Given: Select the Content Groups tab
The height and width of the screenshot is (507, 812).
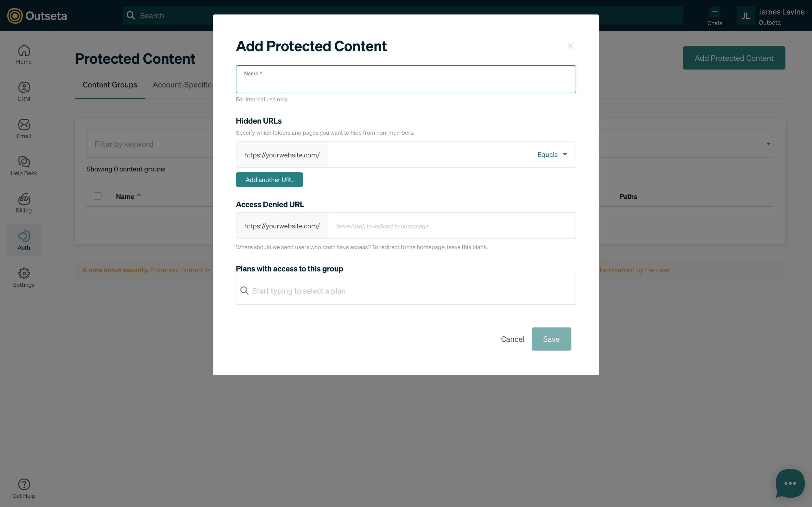Looking at the screenshot, I should coord(110,84).
